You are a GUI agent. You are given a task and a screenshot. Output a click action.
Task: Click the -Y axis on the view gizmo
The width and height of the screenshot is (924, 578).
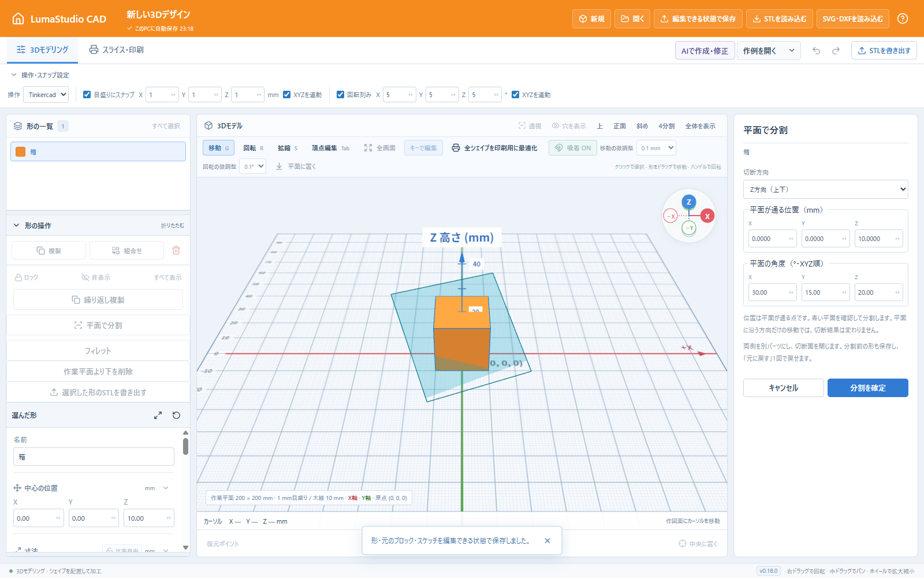(x=689, y=228)
